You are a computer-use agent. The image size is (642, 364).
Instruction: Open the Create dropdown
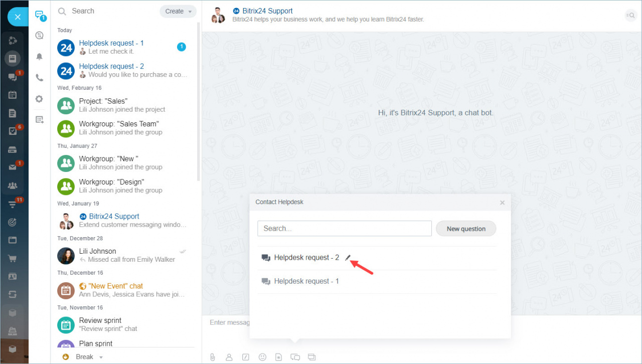pos(178,12)
